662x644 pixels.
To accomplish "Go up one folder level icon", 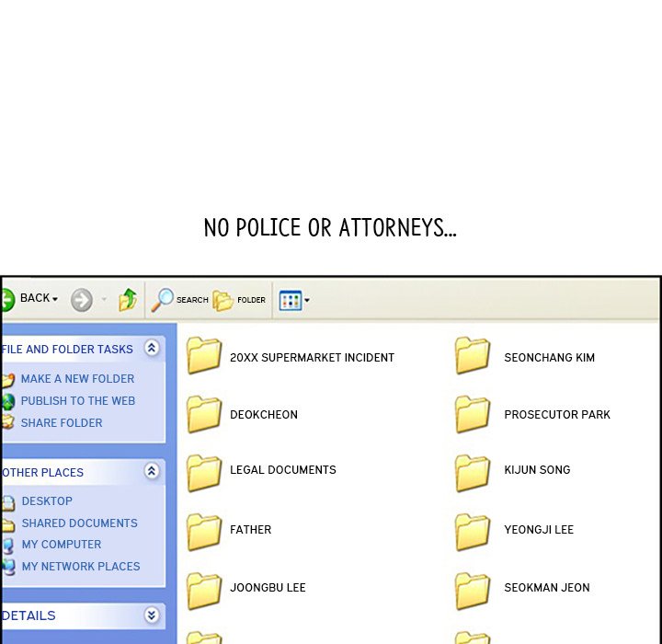I will [x=128, y=300].
